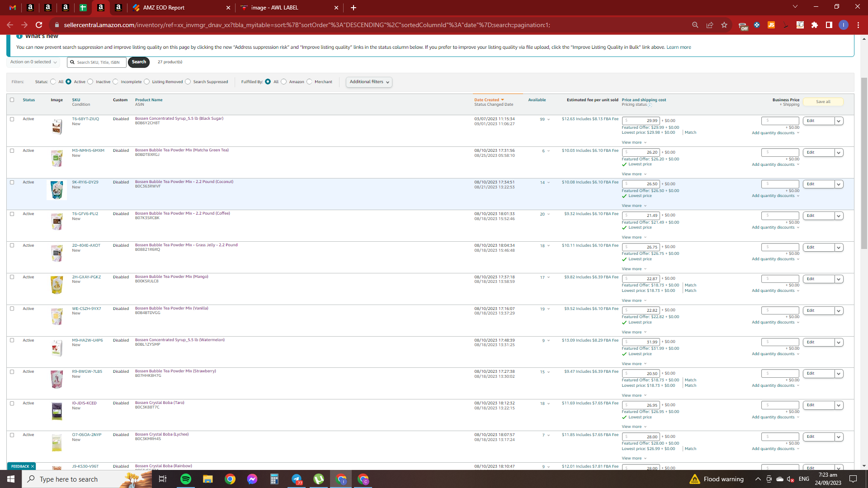Open Calculator from the taskbar

(x=274, y=479)
